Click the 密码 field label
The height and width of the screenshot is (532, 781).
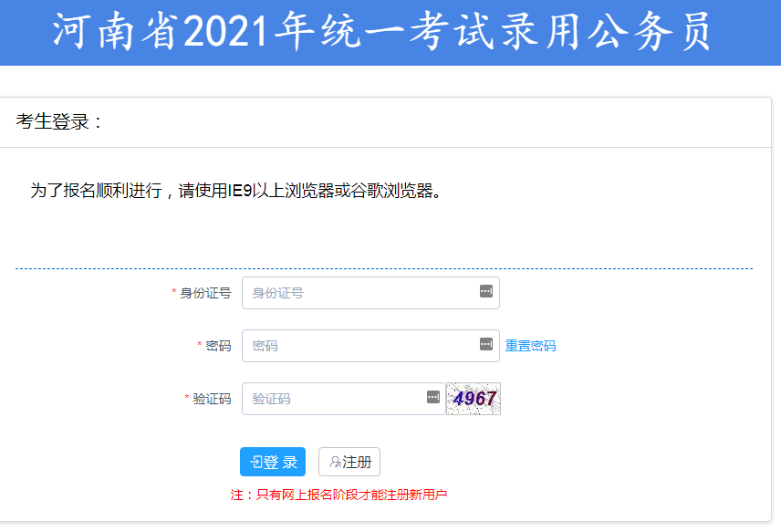pos(218,346)
